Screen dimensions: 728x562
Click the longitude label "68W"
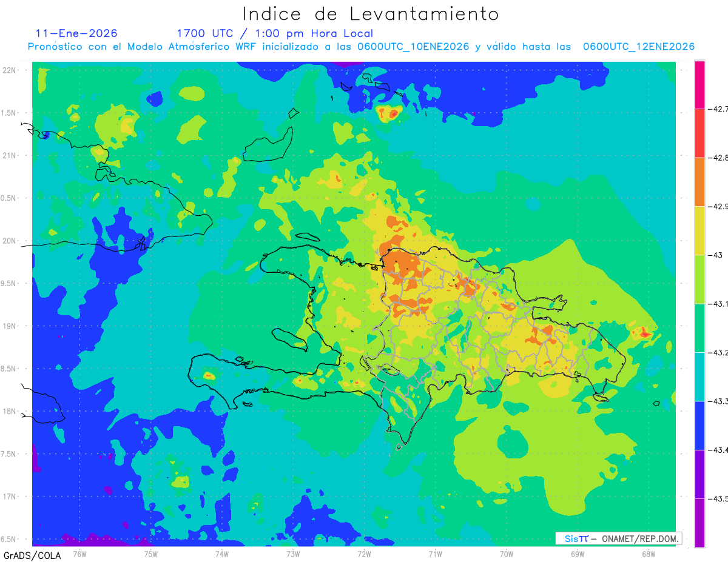(649, 554)
